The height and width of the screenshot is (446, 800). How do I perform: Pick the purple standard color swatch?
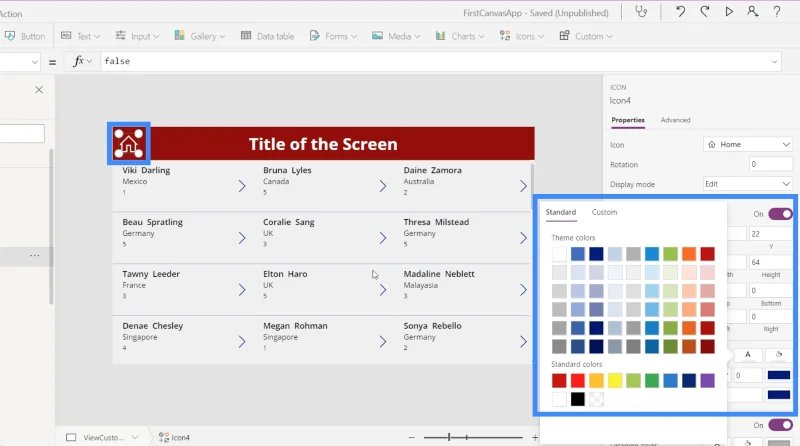pos(708,381)
